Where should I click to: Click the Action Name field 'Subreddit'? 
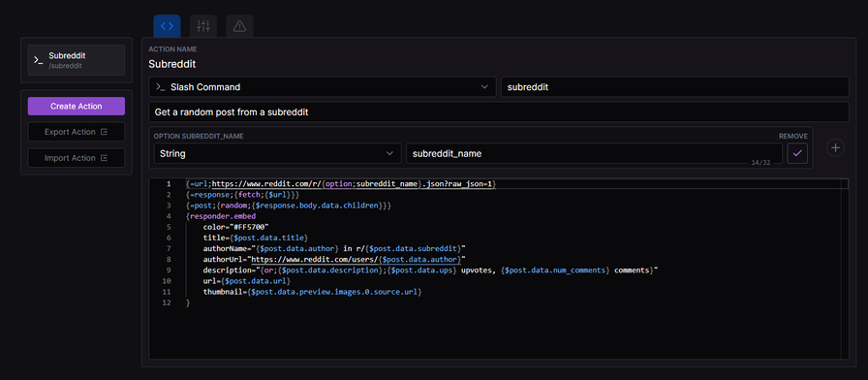[x=172, y=64]
